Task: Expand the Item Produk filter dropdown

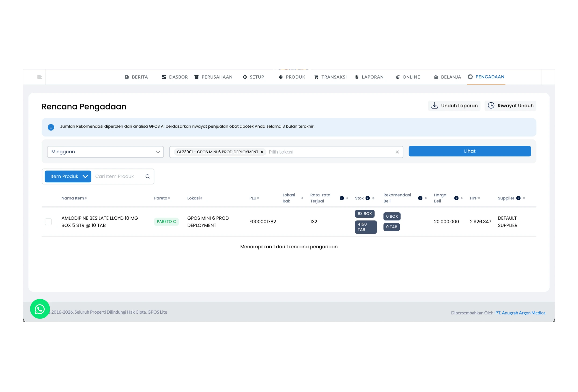Action: pos(68,176)
